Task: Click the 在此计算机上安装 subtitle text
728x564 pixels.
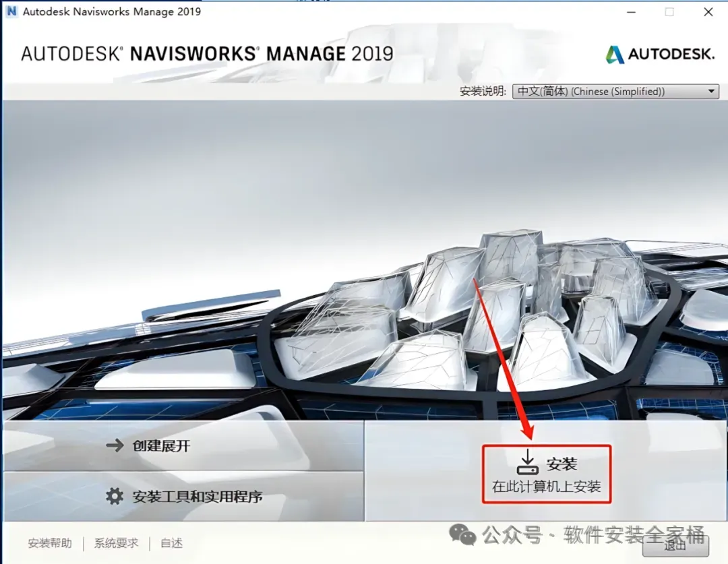Action: point(547,487)
